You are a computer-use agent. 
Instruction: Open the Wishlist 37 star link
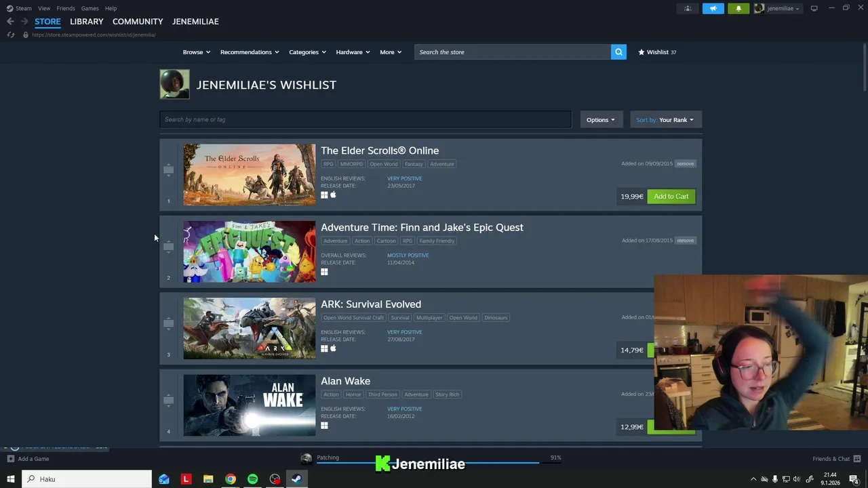pyautogui.click(x=657, y=52)
